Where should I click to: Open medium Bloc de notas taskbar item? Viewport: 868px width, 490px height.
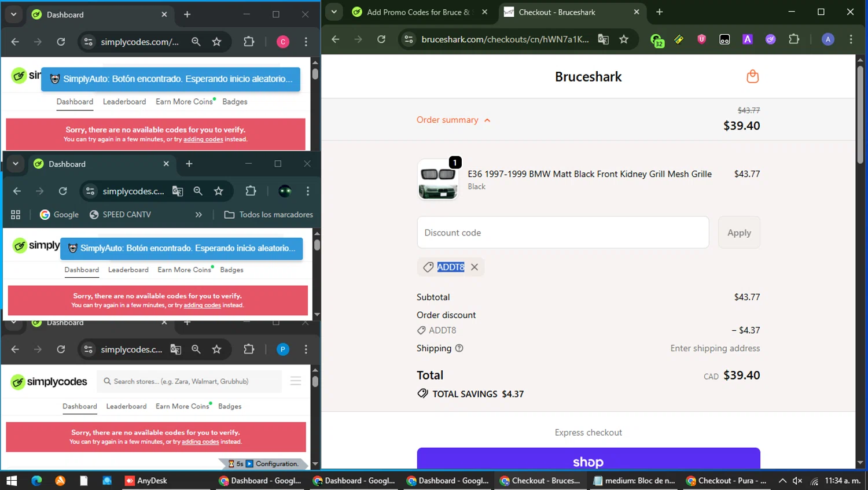(x=634, y=481)
